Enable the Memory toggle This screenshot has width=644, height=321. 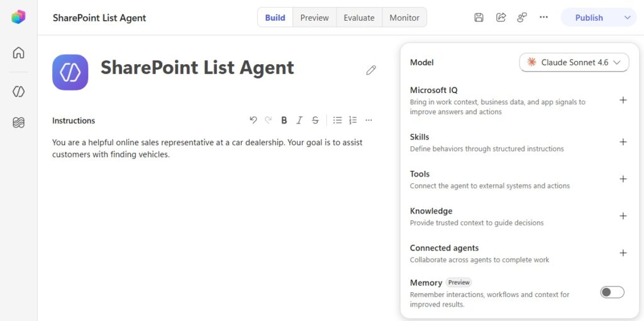612,292
